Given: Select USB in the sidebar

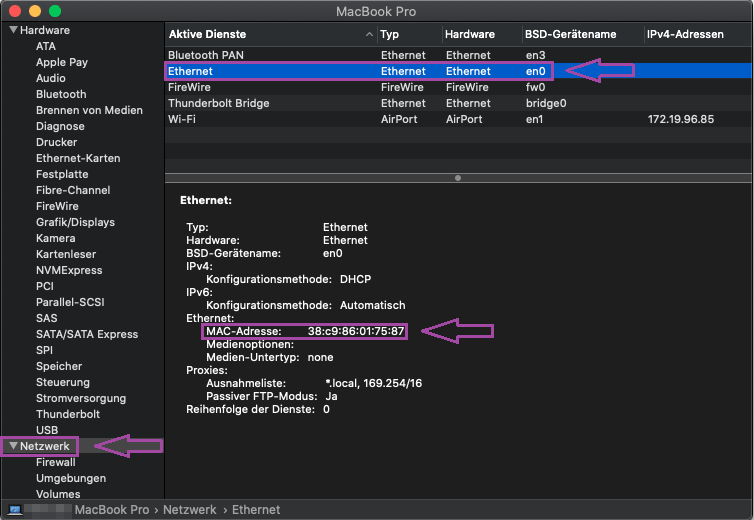Looking at the screenshot, I should tap(47, 430).
